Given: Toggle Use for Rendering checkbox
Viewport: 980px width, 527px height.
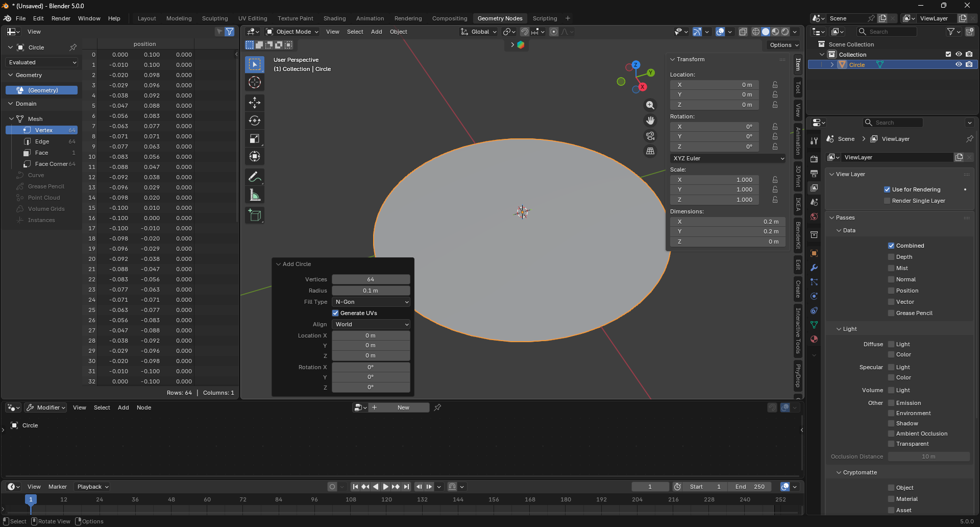Looking at the screenshot, I should (887, 189).
